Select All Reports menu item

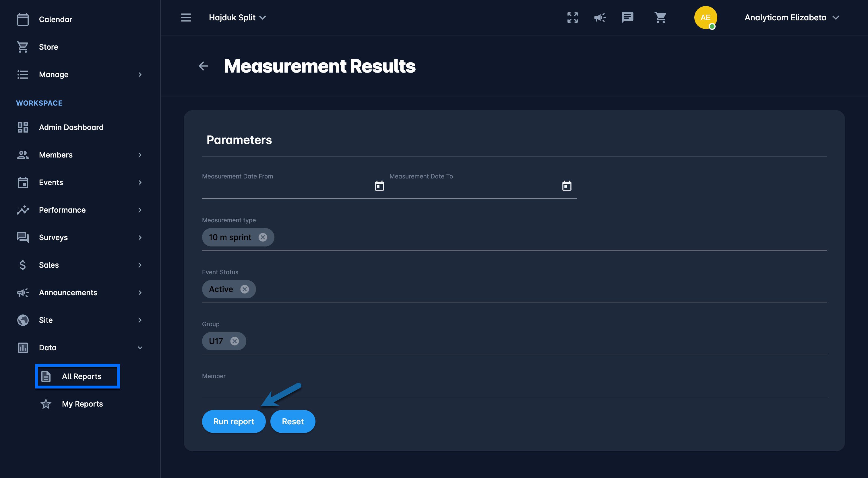(81, 376)
